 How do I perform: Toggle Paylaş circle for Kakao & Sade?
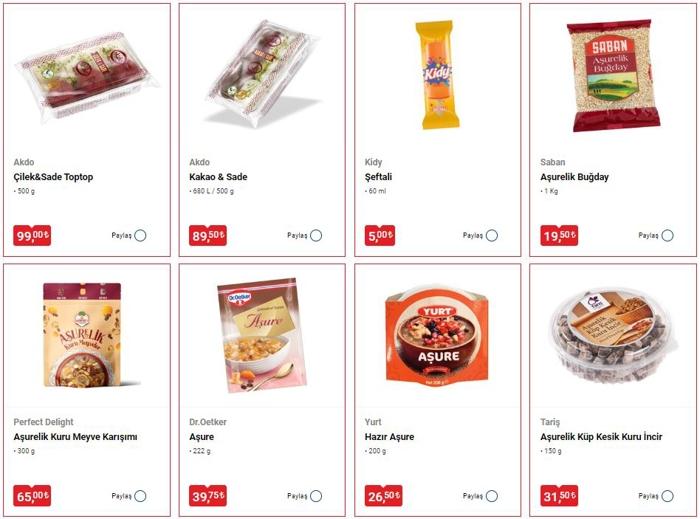(316, 235)
